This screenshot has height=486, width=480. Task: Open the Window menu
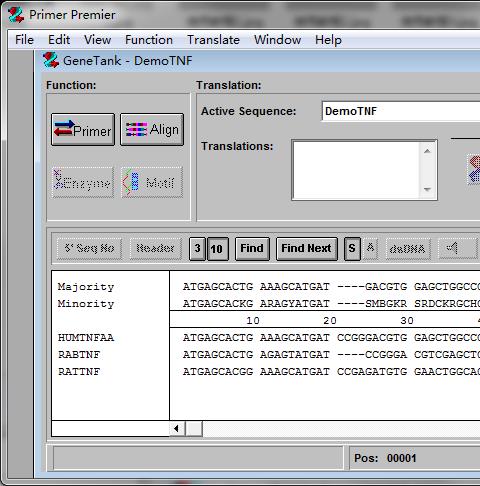click(x=277, y=40)
